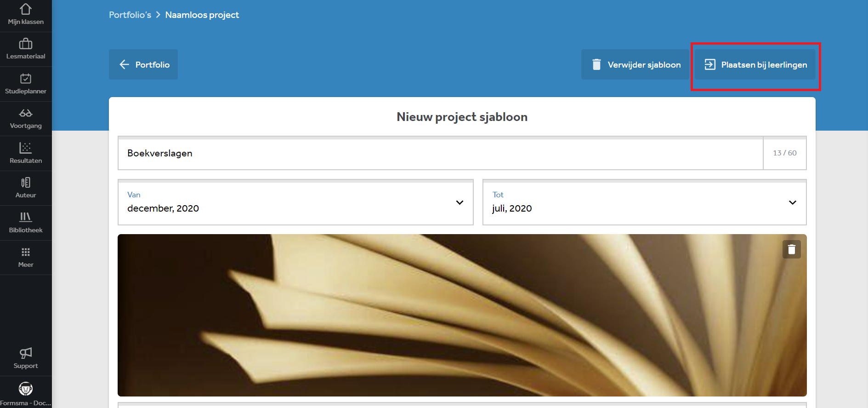
Task: Expand the Tot date dropdown
Action: pyautogui.click(x=793, y=202)
